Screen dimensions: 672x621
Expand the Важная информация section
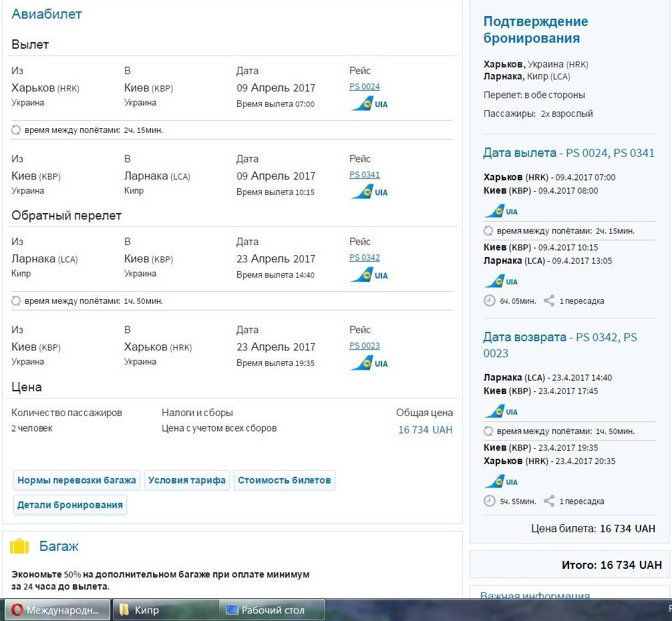tap(534, 596)
